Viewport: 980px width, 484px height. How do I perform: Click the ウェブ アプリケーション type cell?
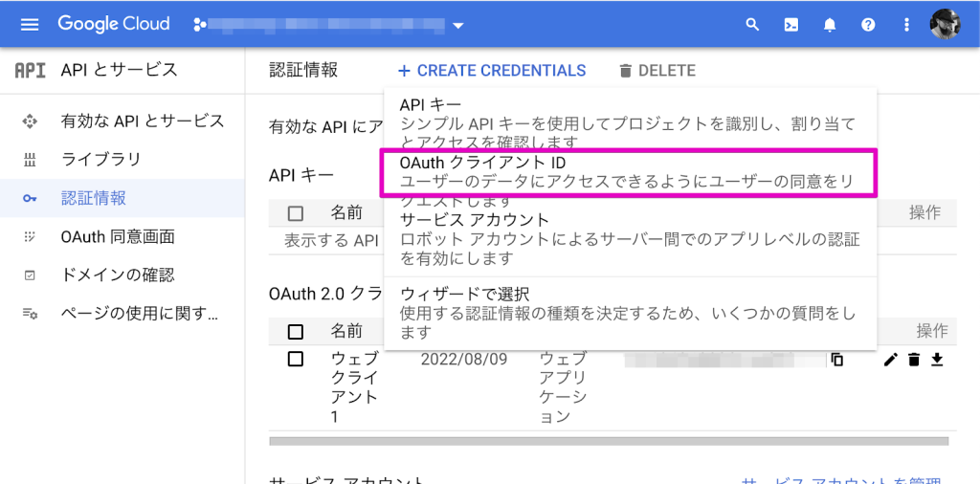point(563,387)
